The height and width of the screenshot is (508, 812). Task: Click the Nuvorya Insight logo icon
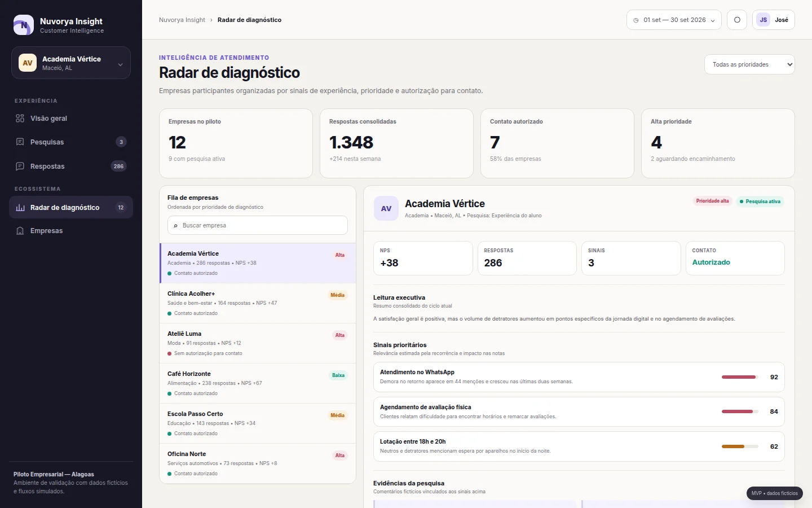[24, 25]
